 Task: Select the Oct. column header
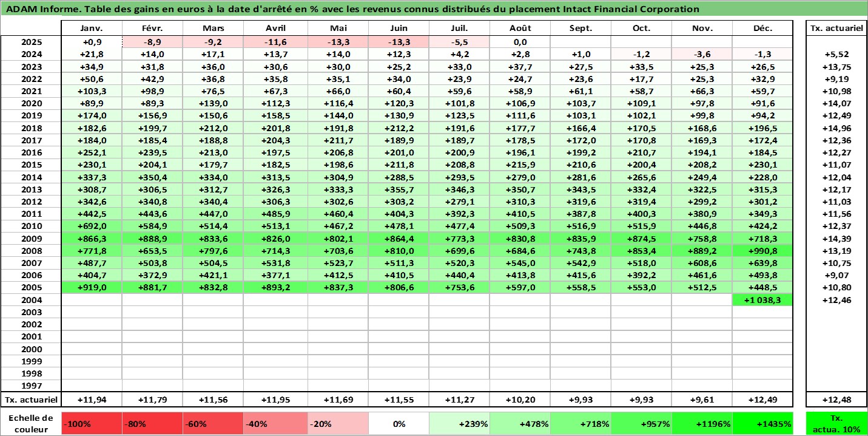tap(641, 29)
